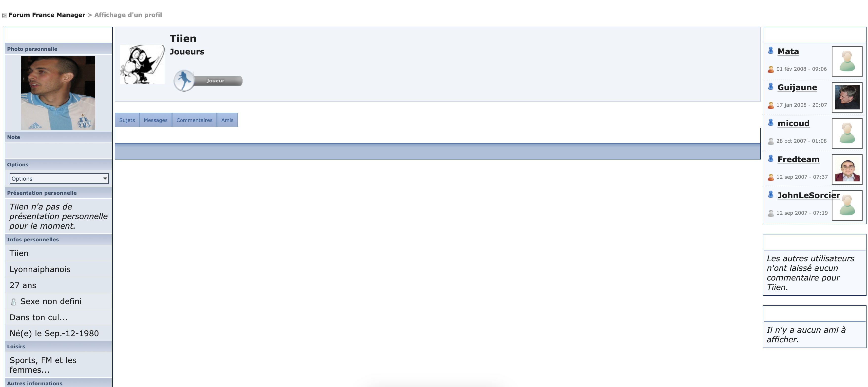Click the blue user icon beside Mata
Viewport: 868px width, 387px height.
pos(771,51)
